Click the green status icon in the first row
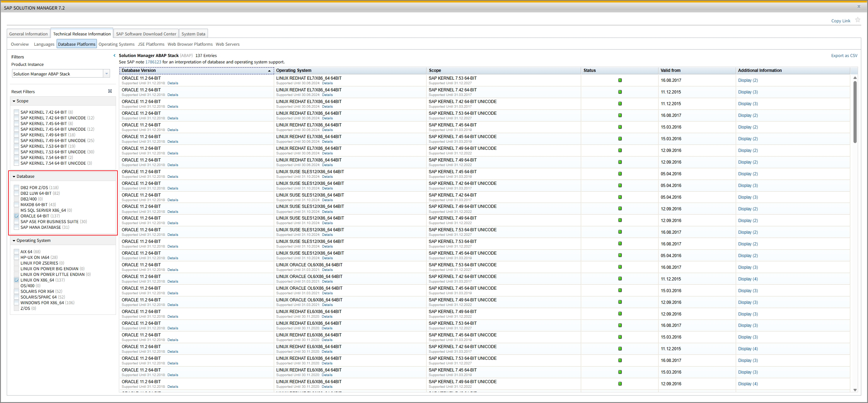This screenshot has width=868, height=403. click(x=620, y=80)
